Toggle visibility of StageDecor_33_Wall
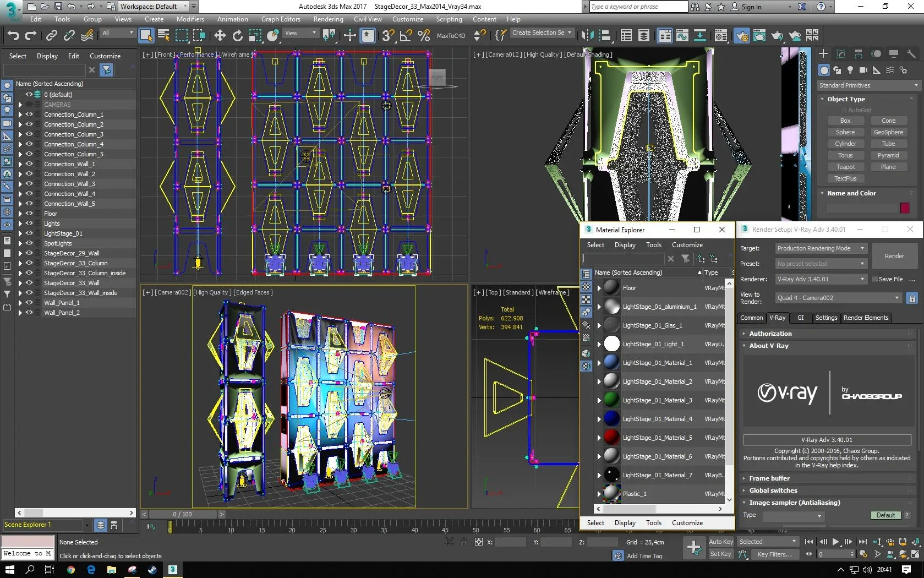The height and width of the screenshot is (578, 924). 30,283
